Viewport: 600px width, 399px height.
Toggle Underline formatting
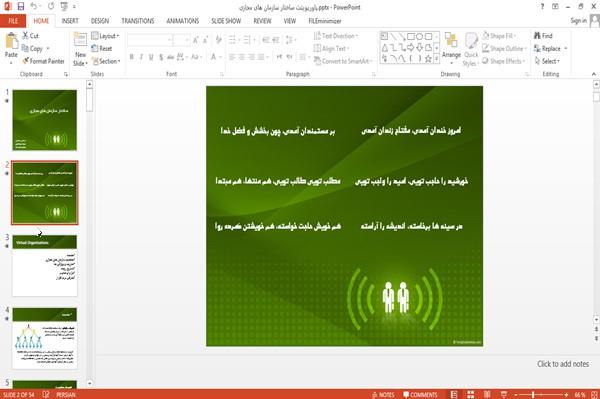151,57
